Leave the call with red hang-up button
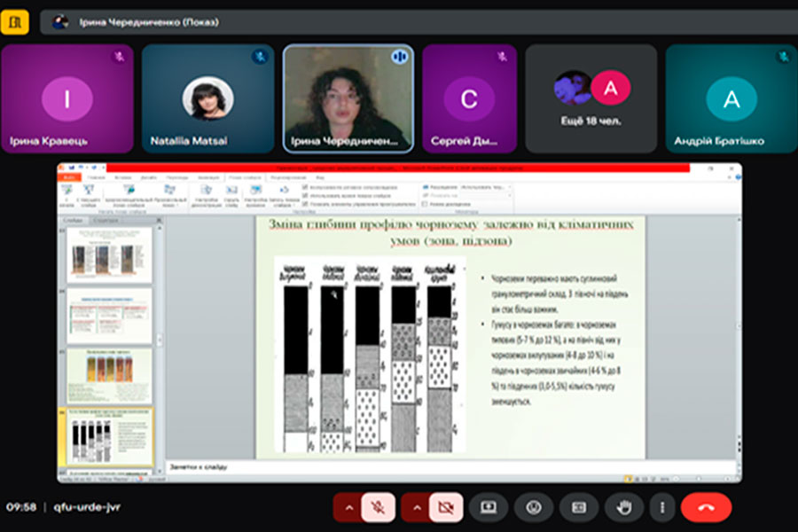 pyautogui.click(x=706, y=507)
